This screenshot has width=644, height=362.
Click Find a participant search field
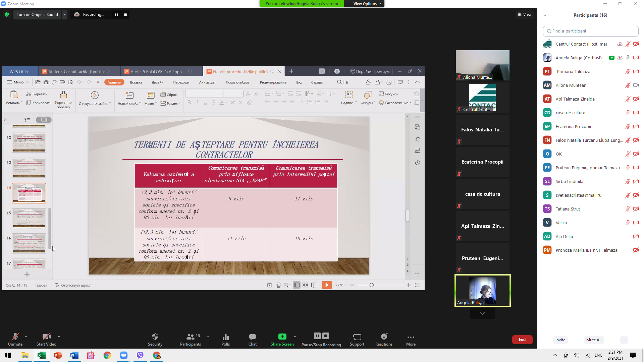pyautogui.click(x=590, y=31)
